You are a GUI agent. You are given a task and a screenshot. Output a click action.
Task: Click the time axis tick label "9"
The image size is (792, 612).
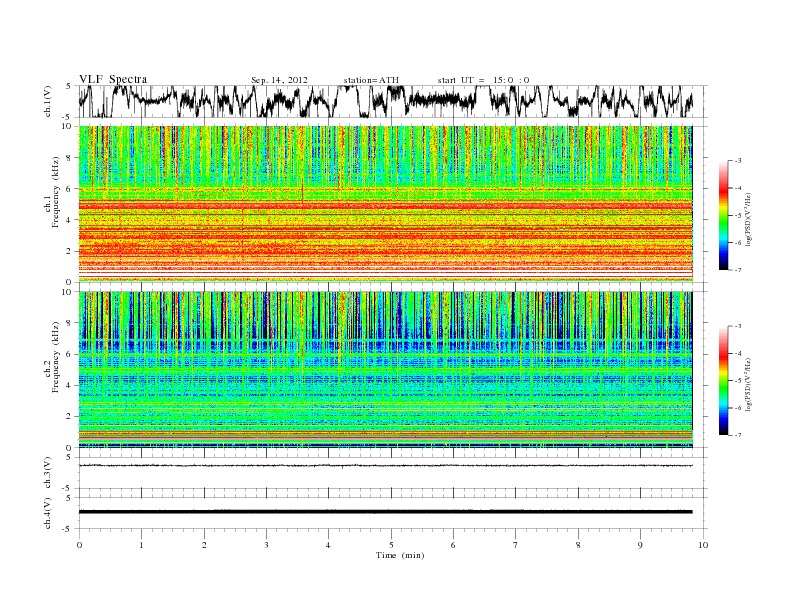(640, 545)
